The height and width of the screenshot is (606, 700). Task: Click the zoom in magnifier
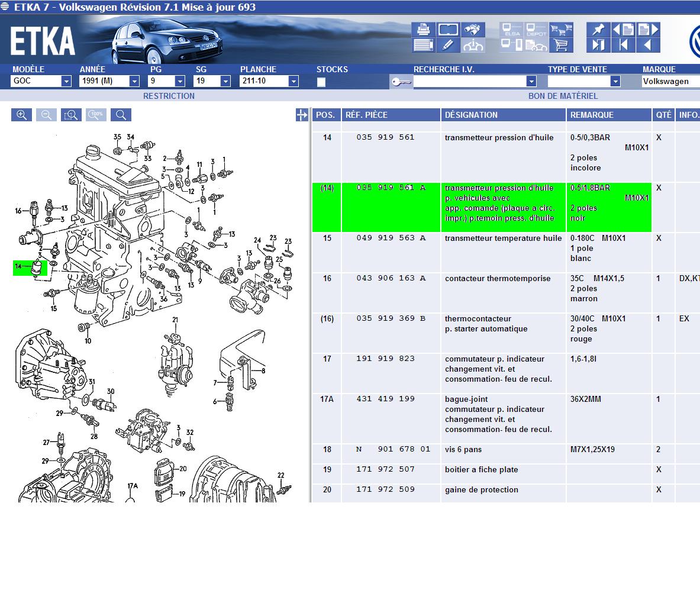(21, 115)
